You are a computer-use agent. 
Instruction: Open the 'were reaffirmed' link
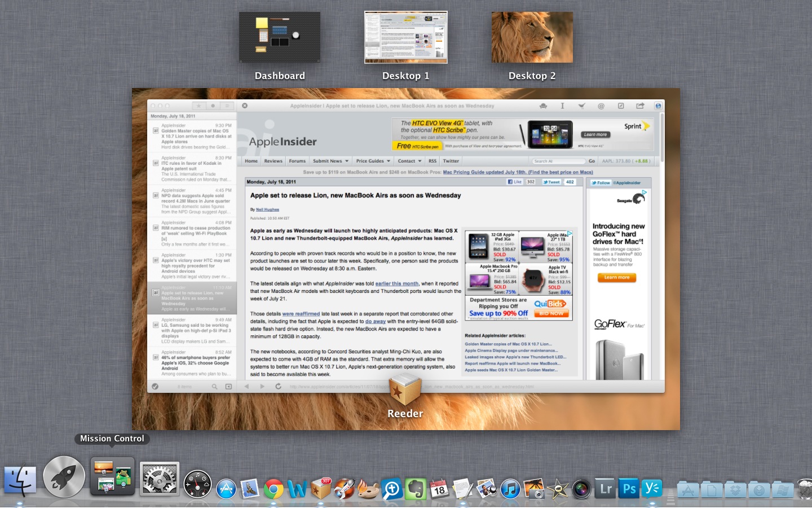[x=301, y=314]
